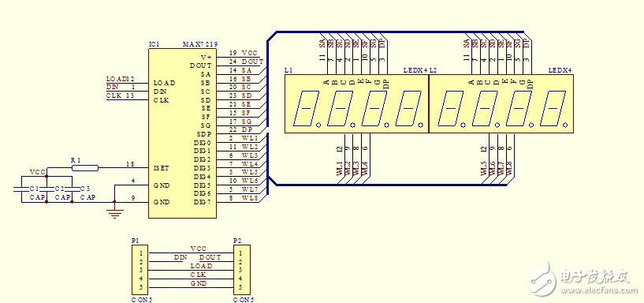The image size is (644, 303).
Task: Click the R1 resistor symbol
Action: [x=84, y=168]
